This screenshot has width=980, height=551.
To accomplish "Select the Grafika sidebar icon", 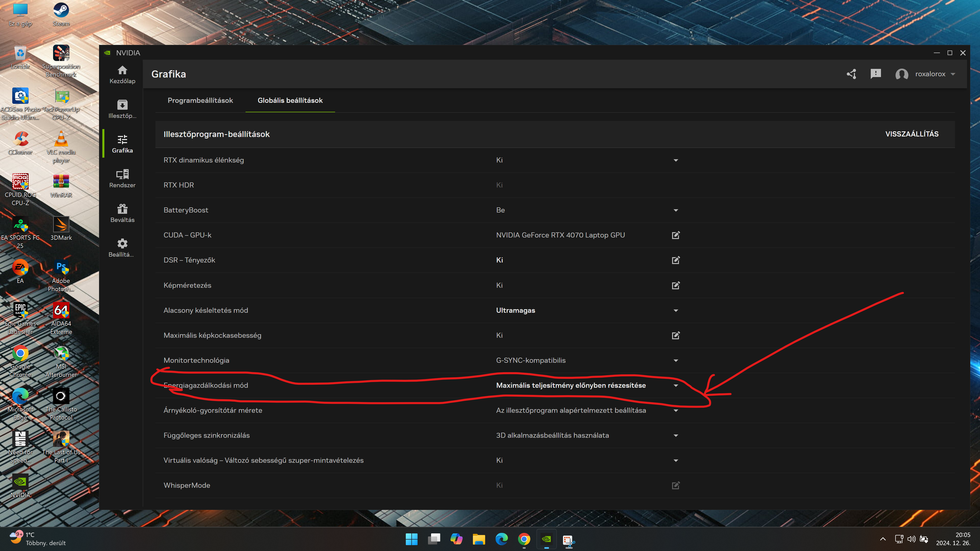I will (x=122, y=144).
